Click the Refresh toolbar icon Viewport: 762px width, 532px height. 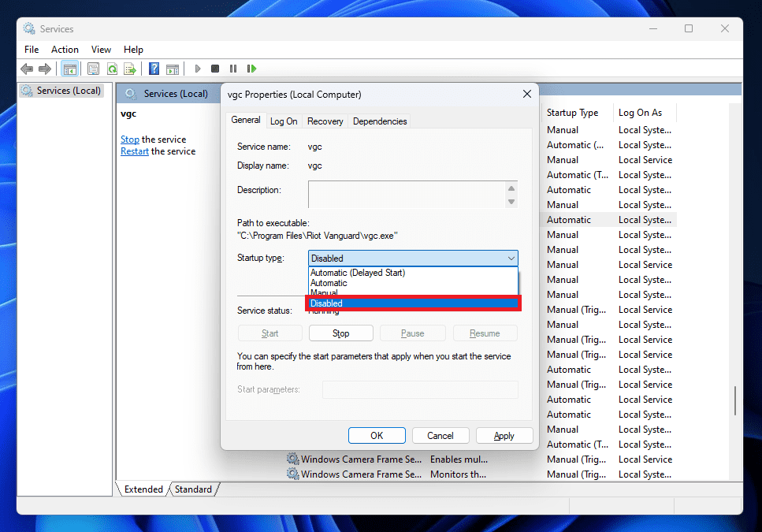point(112,69)
